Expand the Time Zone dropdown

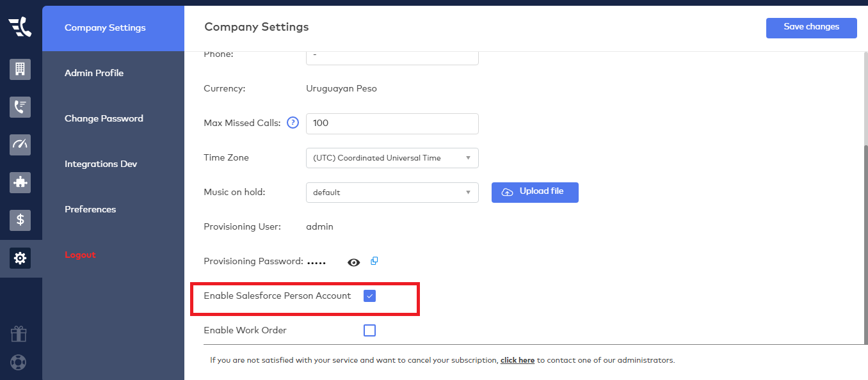click(x=392, y=158)
